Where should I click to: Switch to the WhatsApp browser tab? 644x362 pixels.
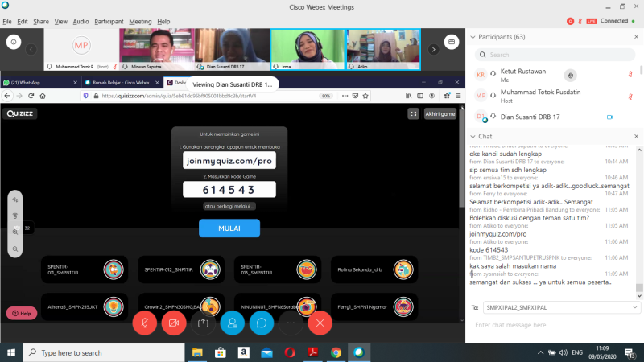(40, 83)
